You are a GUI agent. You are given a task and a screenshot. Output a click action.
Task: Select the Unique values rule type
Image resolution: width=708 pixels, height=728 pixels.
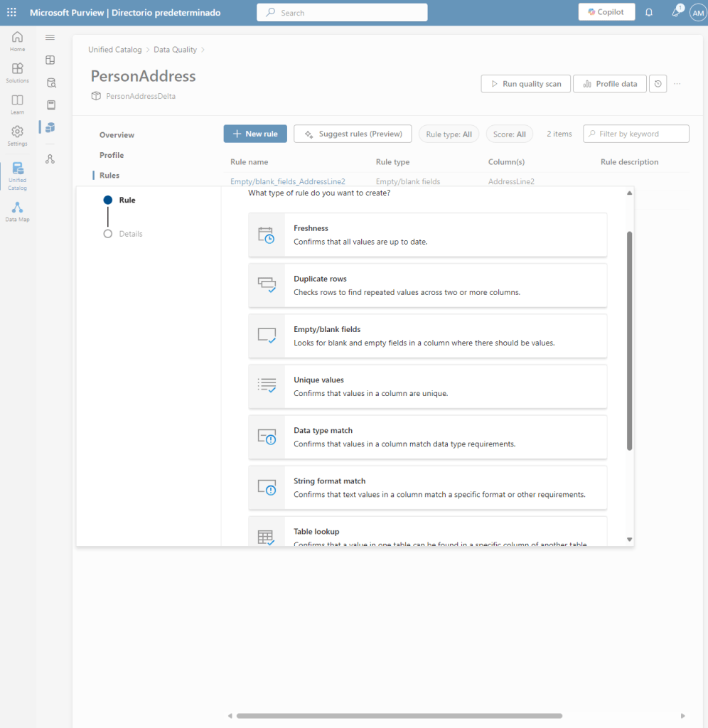pos(427,386)
